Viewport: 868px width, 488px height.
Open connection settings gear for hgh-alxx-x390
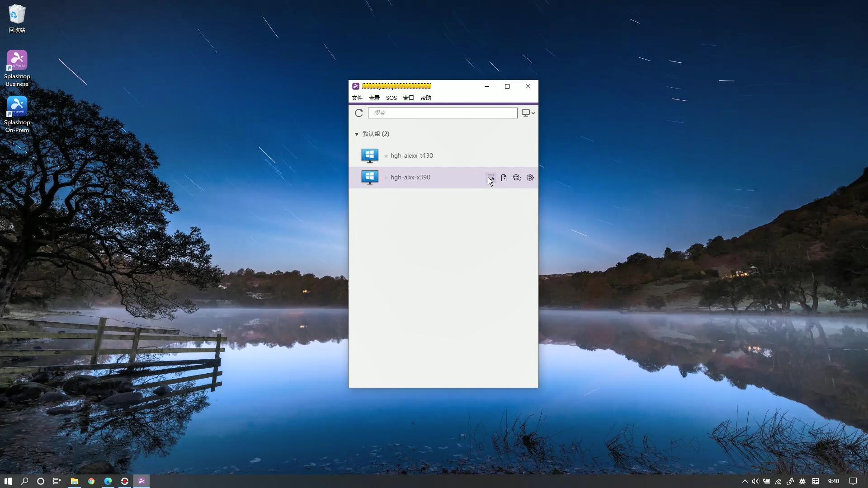click(x=530, y=178)
